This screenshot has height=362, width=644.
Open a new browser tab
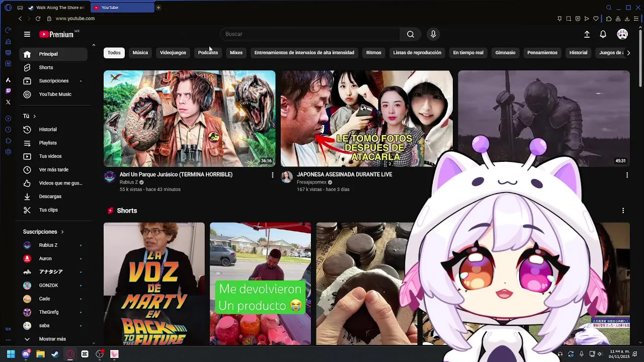(158, 8)
